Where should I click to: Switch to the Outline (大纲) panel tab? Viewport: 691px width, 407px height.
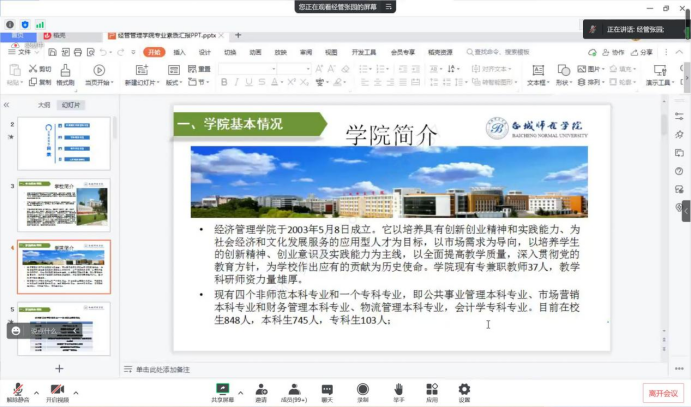[x=44, y=105]
